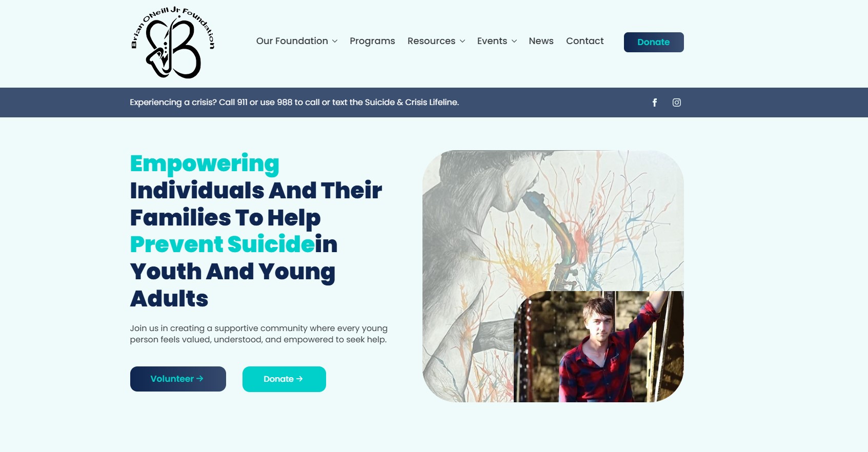Click the arrow icon on the teal Donate button

[299, 379]
